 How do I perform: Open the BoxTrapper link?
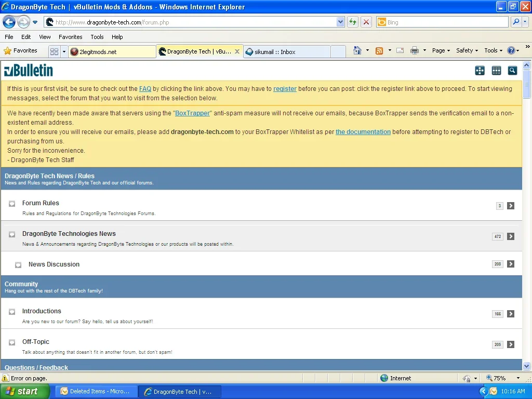click(x=192, y=113)
